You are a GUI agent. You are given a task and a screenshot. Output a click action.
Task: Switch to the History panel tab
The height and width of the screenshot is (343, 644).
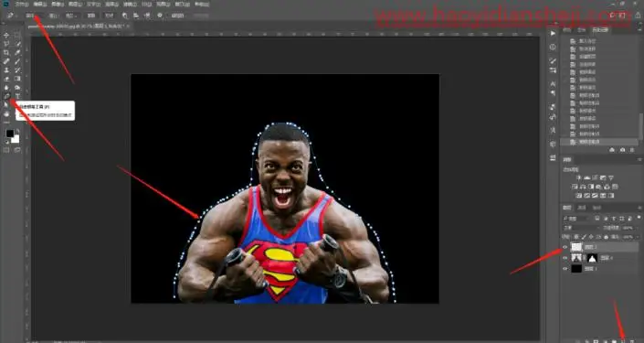[x=600, y=29]
